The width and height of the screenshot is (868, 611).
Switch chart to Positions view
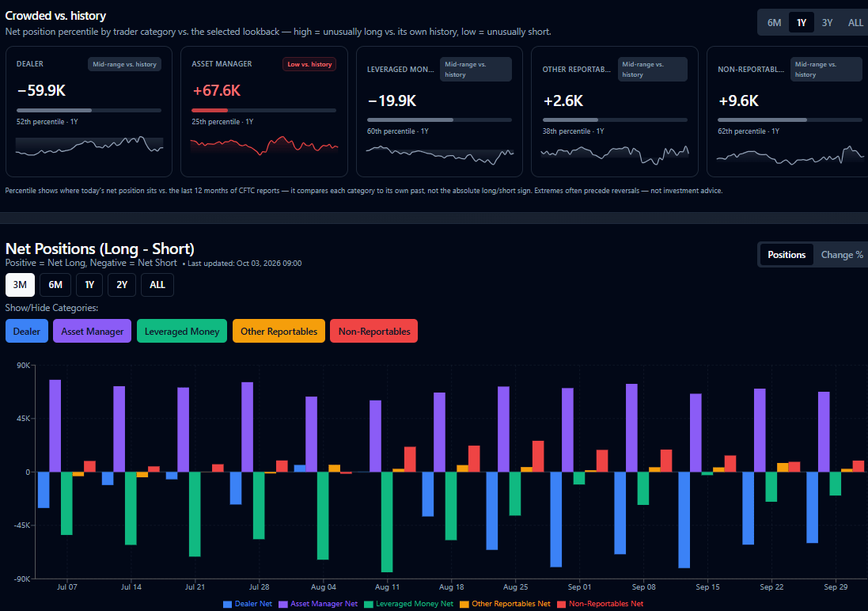pyautogui.click(x=786, y=255)
